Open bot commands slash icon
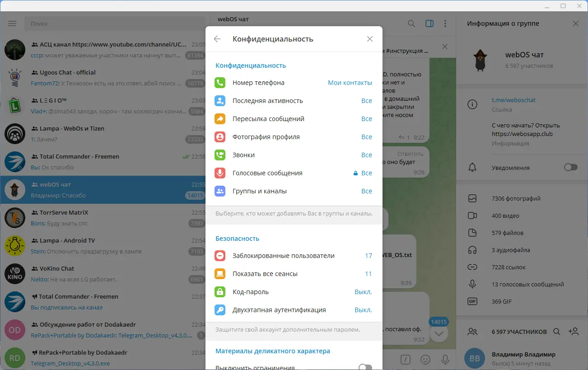 [x=406, y=359]
